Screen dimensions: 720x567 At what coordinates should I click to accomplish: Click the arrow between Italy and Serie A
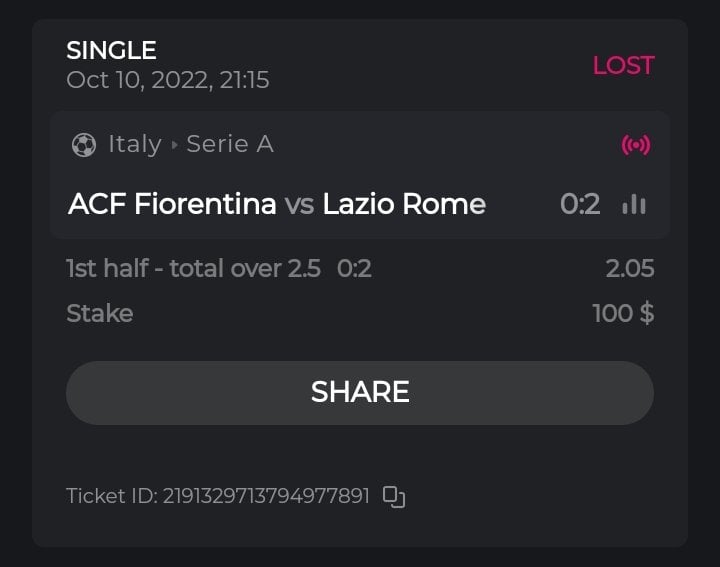tap(174, 145)
